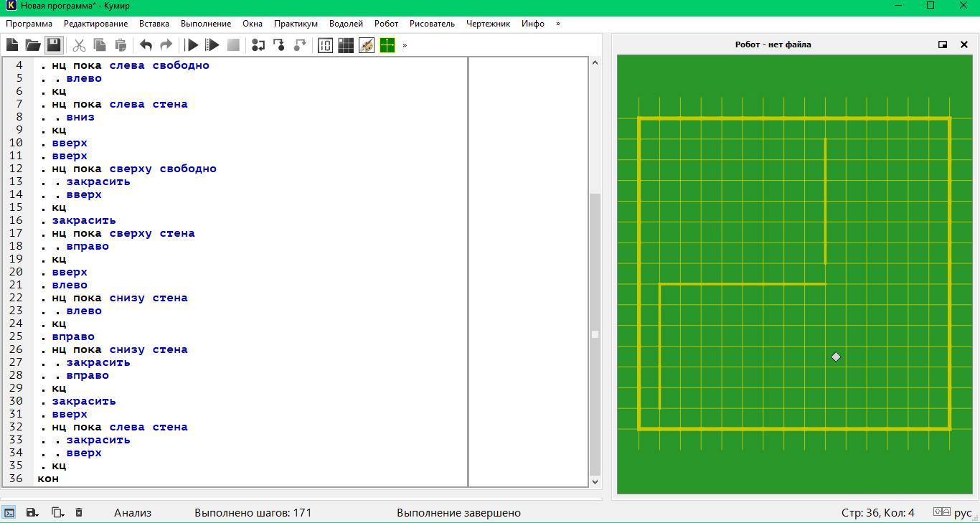980x523 pixels.
Task: Toggle floating mode of the Robot panel
Action: pos(943,44)
